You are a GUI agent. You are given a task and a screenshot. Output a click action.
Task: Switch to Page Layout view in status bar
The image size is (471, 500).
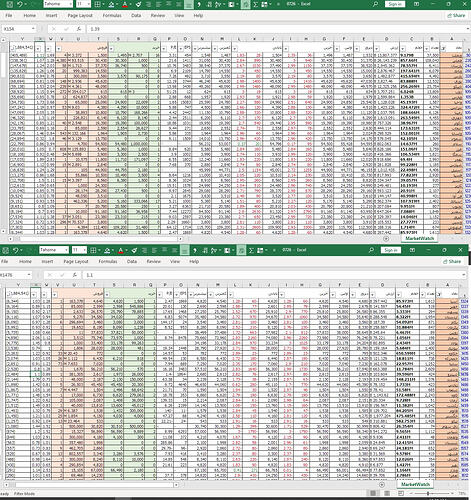tap(387, 493)
